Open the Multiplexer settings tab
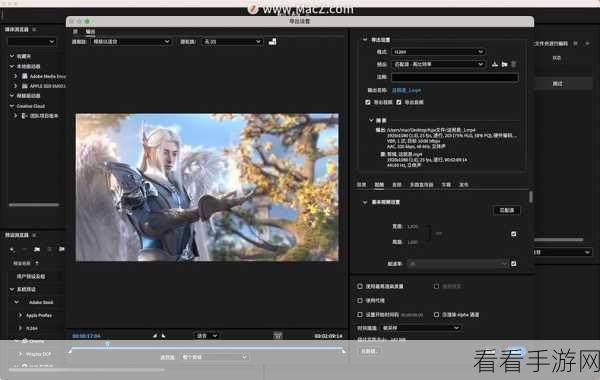The height and width of the screenshot is (380, 600). tap(421, 185)
